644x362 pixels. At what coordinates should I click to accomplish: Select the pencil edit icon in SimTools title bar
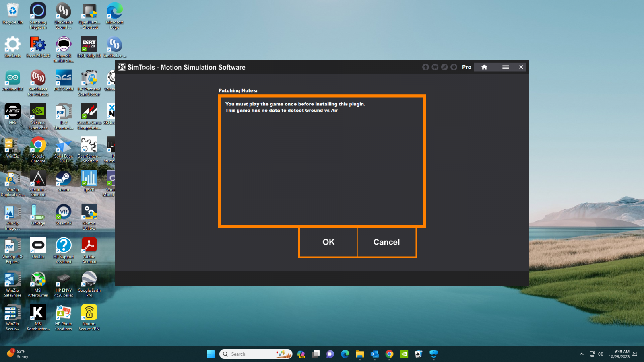[444, 67]
